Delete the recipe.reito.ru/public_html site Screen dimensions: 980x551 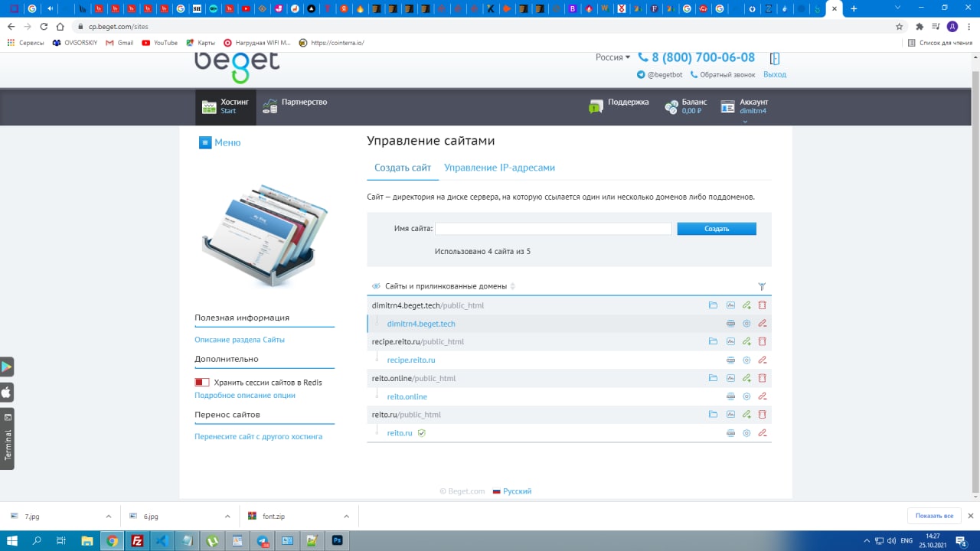click(762, 341)
